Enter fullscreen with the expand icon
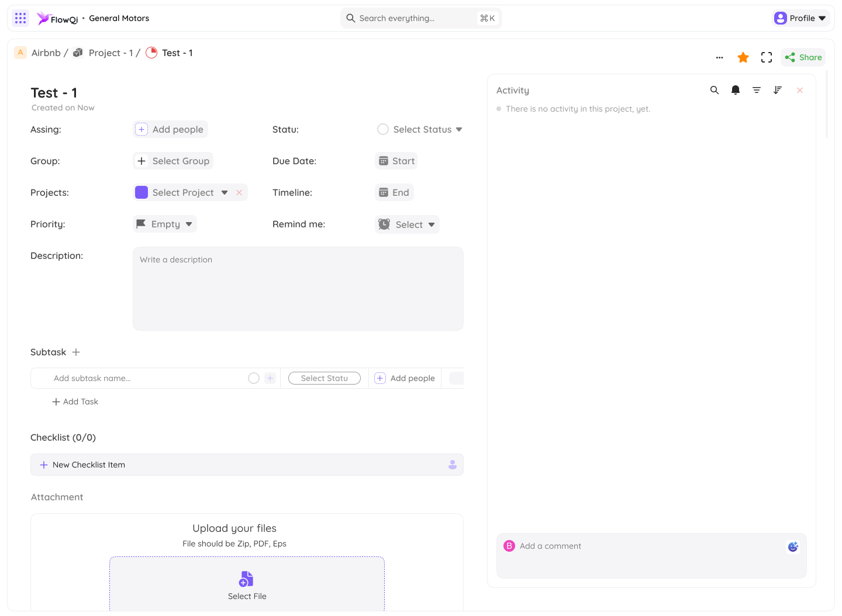This screenshot has width=842, height=616. tap(767, 57)
